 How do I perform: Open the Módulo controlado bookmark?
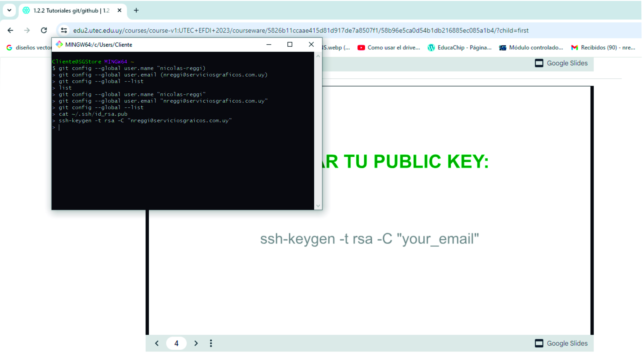531,48
